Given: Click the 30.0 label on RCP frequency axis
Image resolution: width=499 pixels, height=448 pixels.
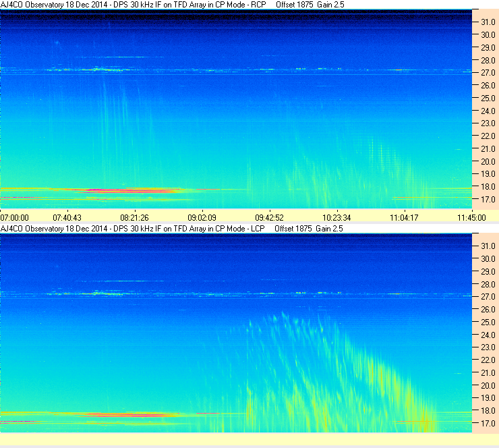Looking at the screenshot, I should (x=488, y=35).
